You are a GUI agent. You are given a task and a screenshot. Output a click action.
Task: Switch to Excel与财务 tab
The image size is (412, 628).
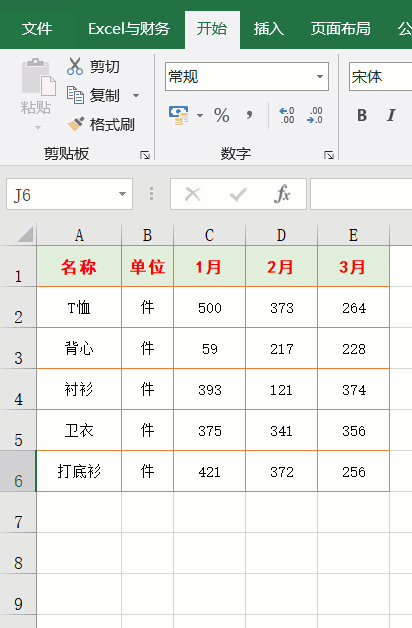(129, 29)
